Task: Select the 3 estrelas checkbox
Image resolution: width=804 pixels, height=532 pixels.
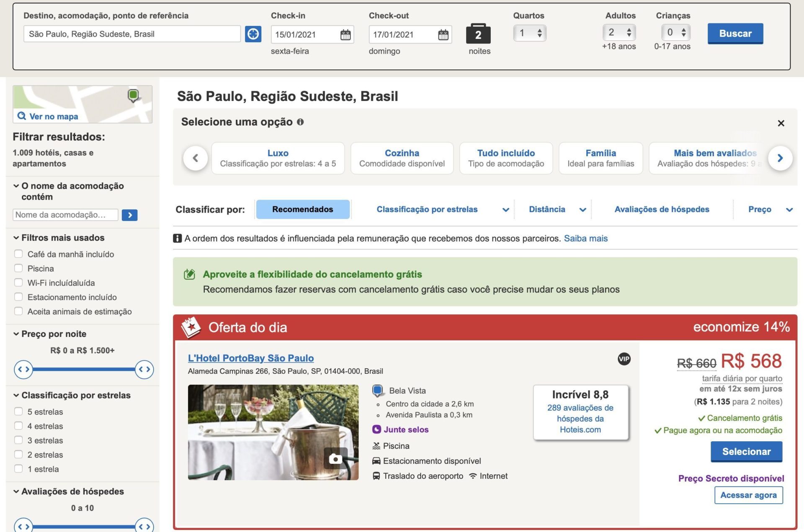Action: (x=18, y=440)
